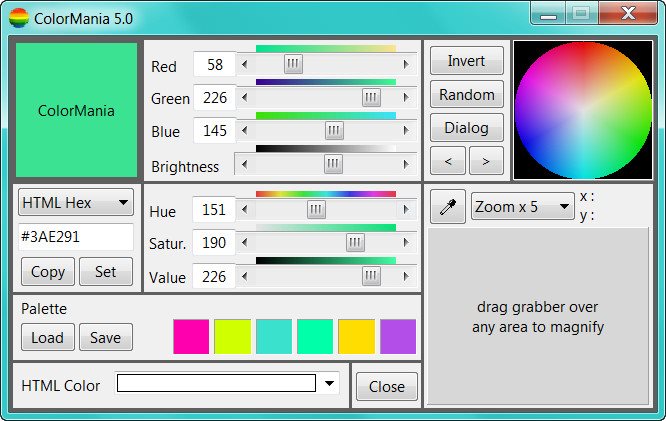Click the Red slider right arrow
This screenshot has width=666, height=421.
pyautogui.click(x=406, y=65)
